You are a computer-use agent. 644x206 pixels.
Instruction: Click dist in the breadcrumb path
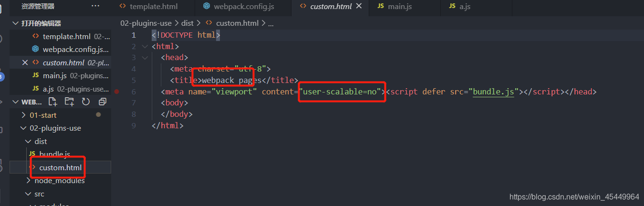187,23
